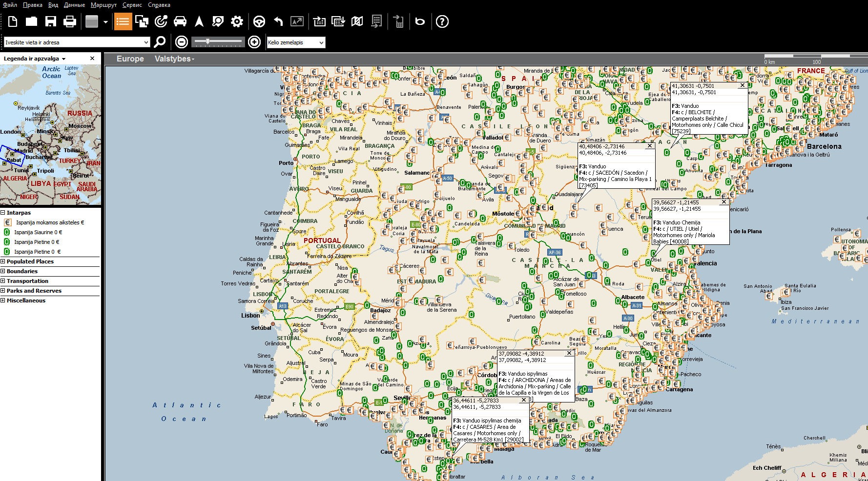Select 'Ispanija mokamos aiksteles €' legend entry
868x481 pixels.
click(50, 222)
